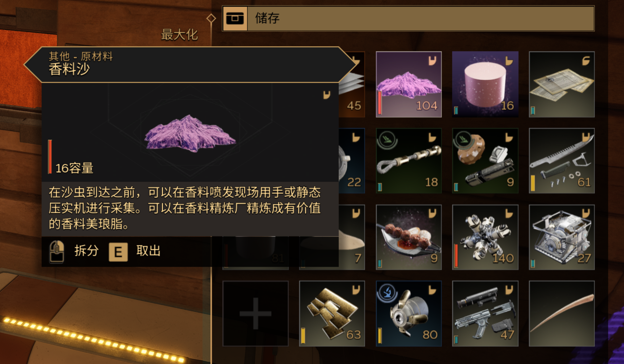Viewport: 624px width, 364px height.
Task: Click the 储存 storage chest icon
Action: (x=235, y=18)
